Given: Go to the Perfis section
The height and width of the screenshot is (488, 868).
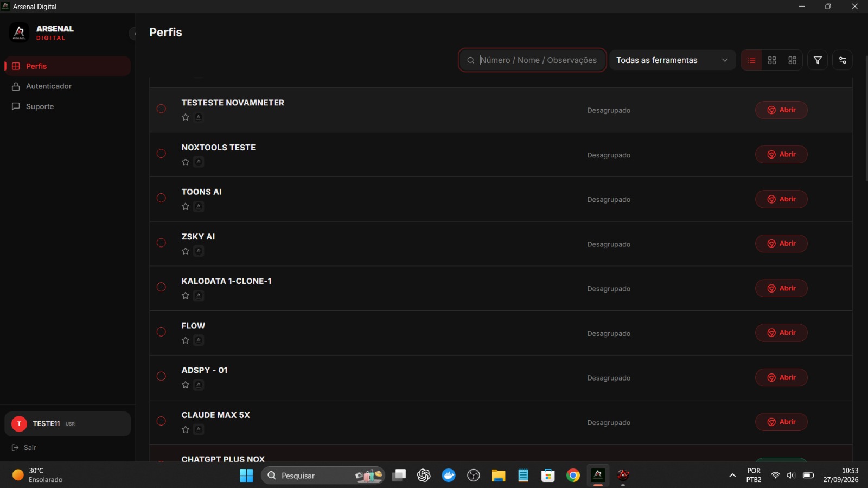Looking at the screenshot, I should tap(68, 66).
